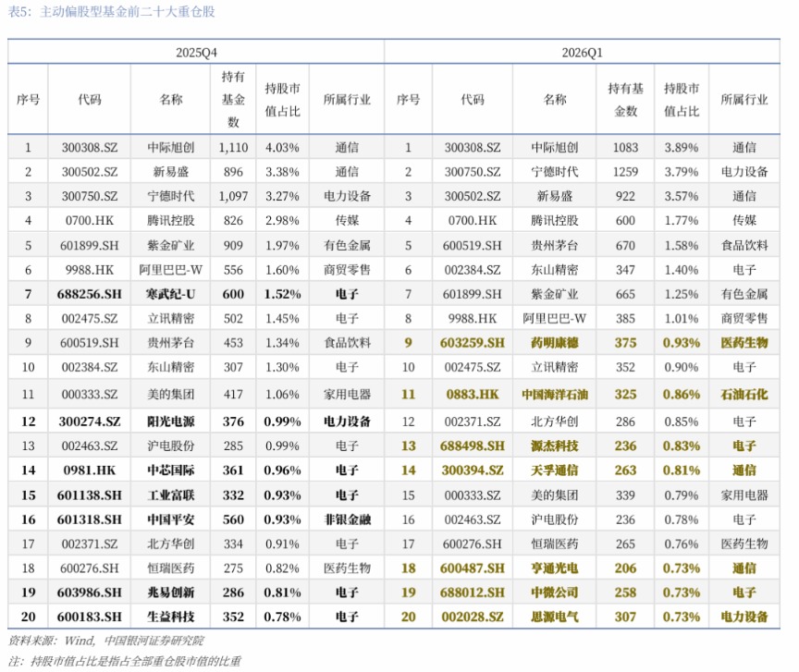Click the 石油石化 industry cell
Viewport: 799px width, 672px height.
coord(744,395)
